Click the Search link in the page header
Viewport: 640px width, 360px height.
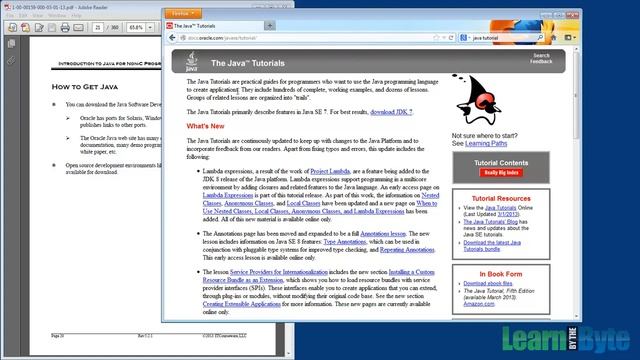(541, 56)
